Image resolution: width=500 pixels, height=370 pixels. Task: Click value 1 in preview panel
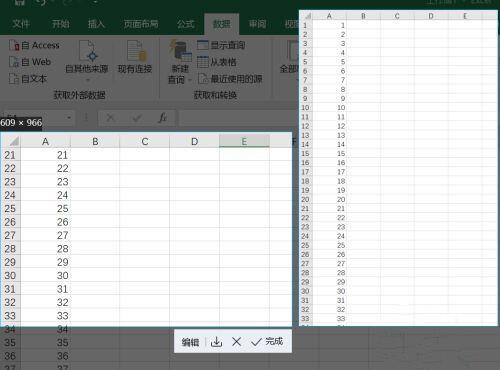[x=343, y=25]
